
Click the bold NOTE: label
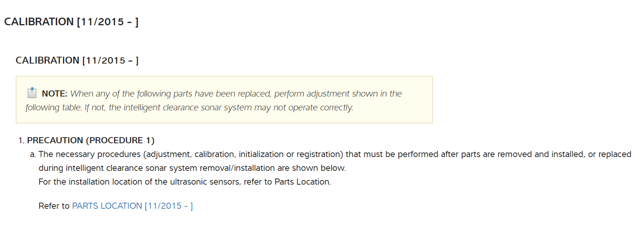[54, 94]
